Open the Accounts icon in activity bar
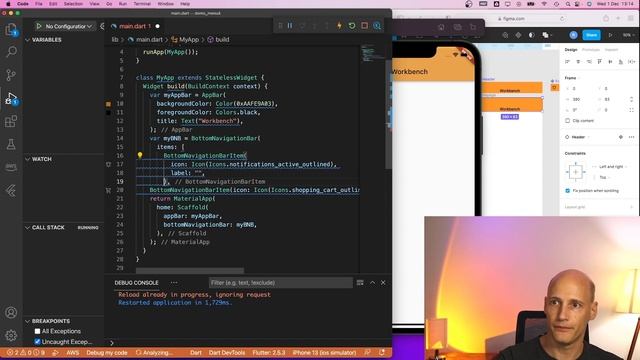Viewport: 640px width, 360px height. [x=11, y=313]
